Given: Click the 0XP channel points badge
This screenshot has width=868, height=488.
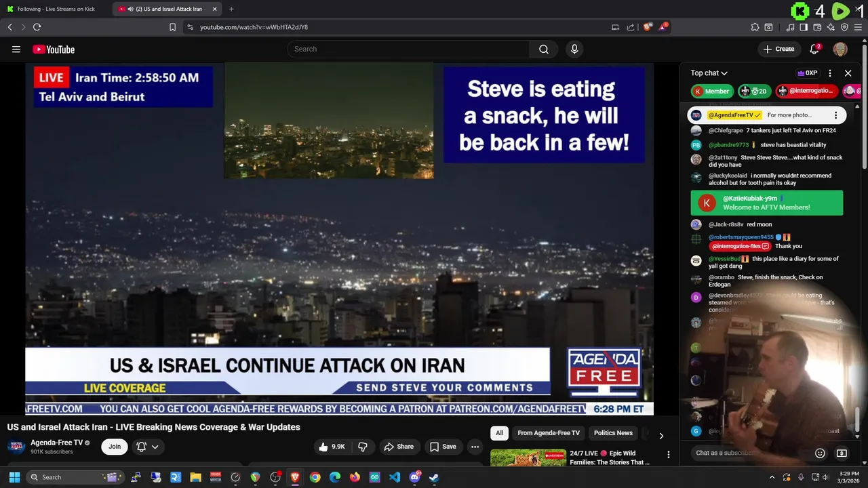Looking at the screenshot, I should (x=807, y=73).
